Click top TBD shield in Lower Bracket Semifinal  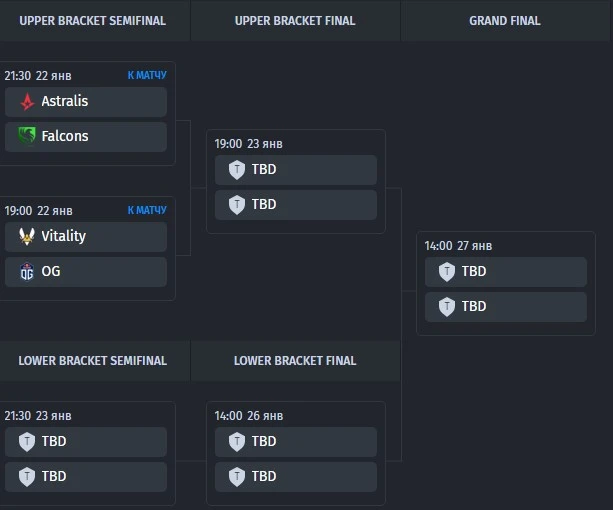(x=27, y=442)
